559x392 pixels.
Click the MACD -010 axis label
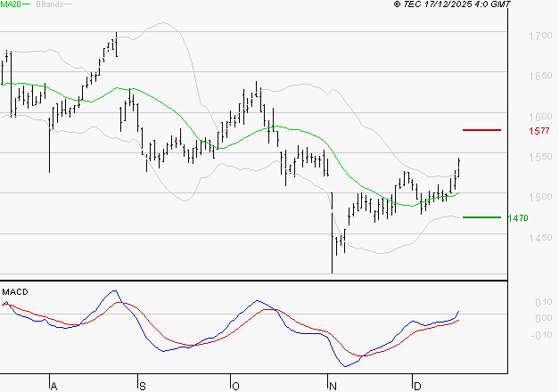tap(541, 335)
